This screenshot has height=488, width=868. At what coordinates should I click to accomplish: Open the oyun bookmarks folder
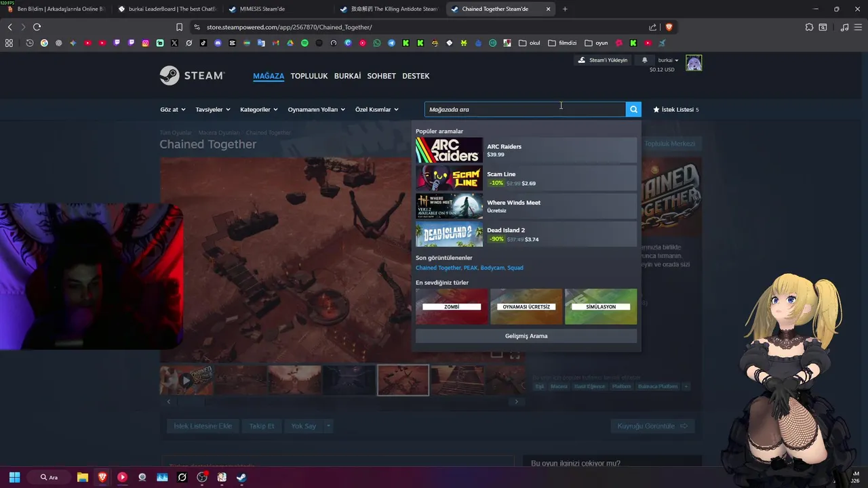click(x=596, y=43)
